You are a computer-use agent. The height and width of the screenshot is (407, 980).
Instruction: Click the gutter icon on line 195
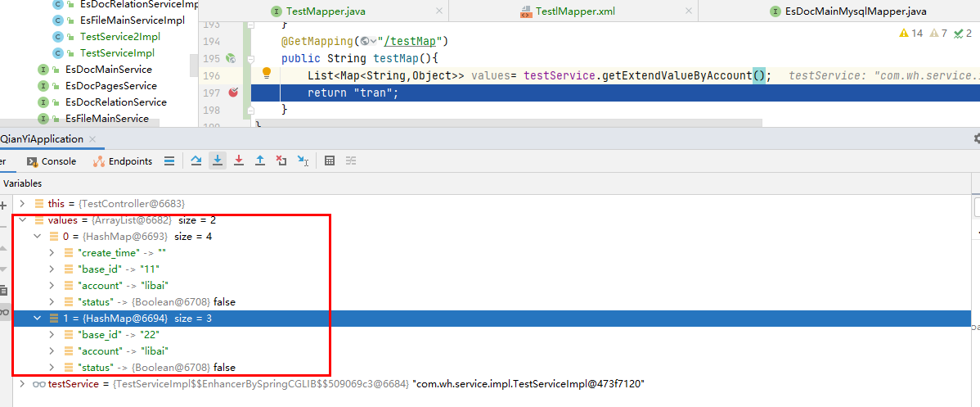coord(231,59)
